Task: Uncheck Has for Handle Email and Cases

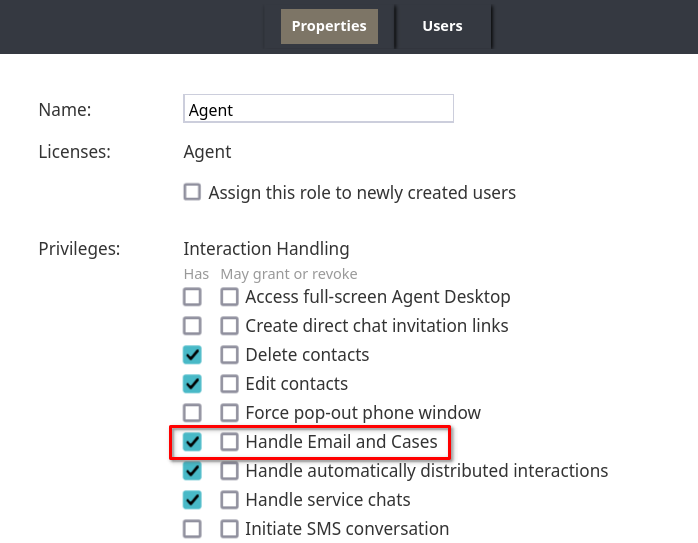Action: 192,442
